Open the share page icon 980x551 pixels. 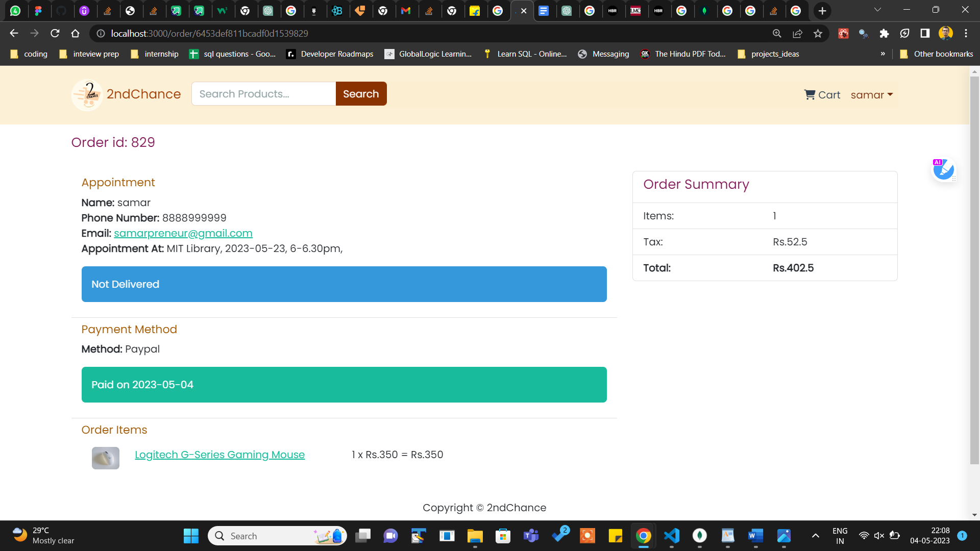[797, 33]
